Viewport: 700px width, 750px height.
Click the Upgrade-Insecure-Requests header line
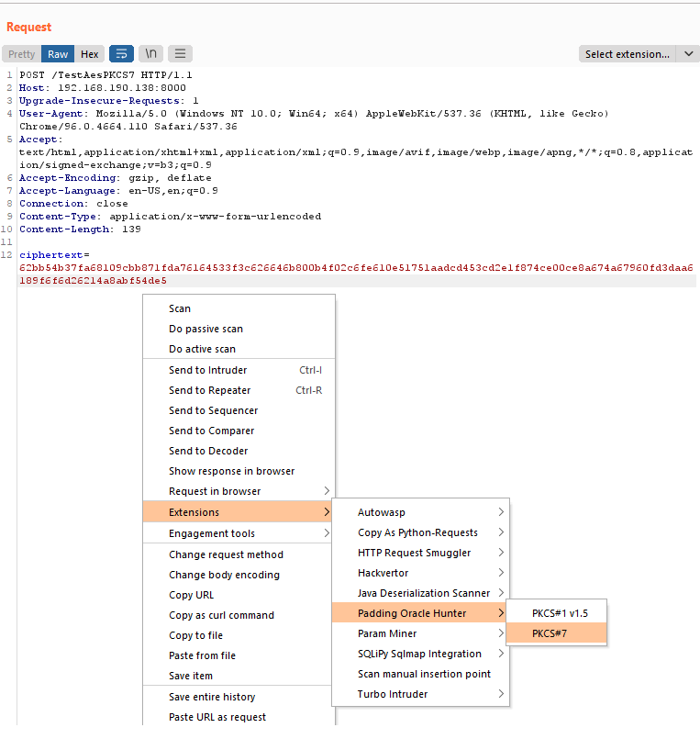[108, 100]
